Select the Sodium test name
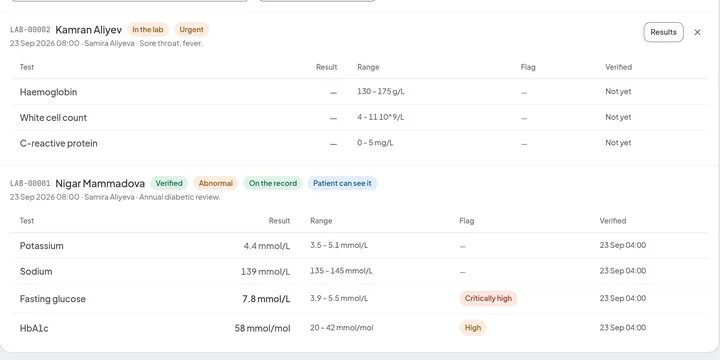Image resolution: width=720 pixels, height=360 pixels. tap(36, 271)
